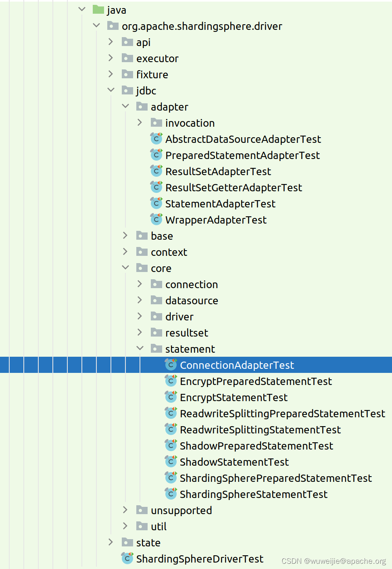392x569 pixels.
Task: Click the green java source folder icon
Action: tap(98, 9)
